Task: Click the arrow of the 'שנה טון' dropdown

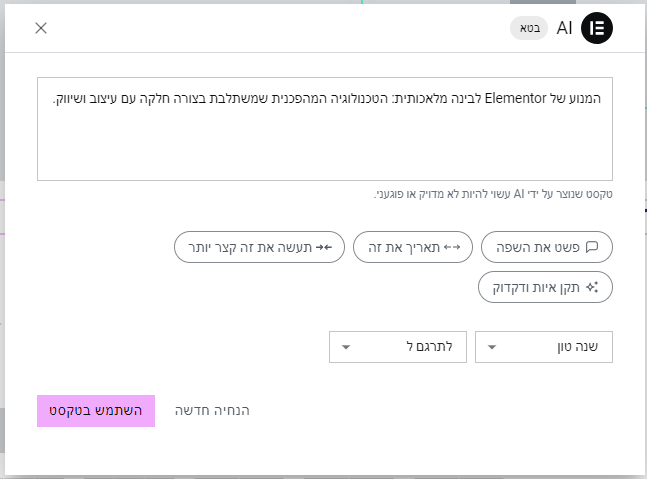Action: (x=492, y=347)
